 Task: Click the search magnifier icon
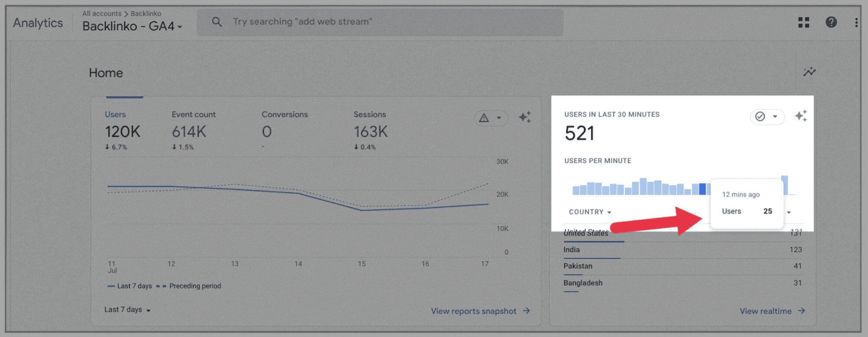216,22
